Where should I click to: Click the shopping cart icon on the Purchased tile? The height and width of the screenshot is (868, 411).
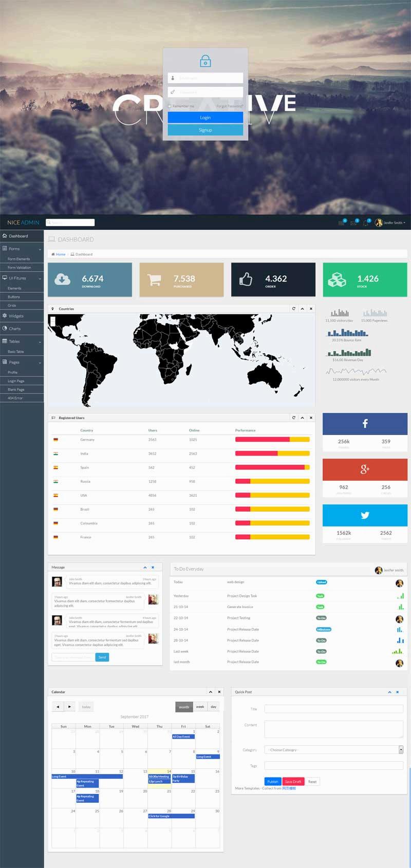click(154, 279)
